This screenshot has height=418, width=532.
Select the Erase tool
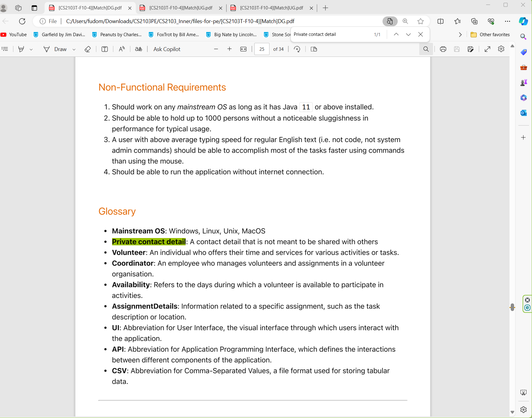pos(88,49)
